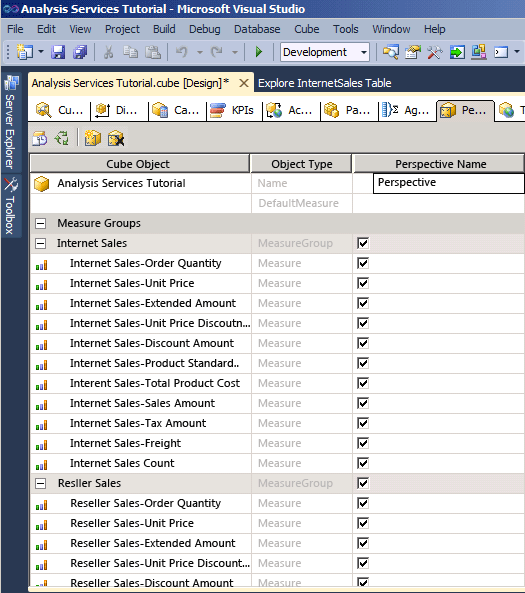
Task: Uncheck the Internet Sales measure group checkbox
Action: (363, 243)
